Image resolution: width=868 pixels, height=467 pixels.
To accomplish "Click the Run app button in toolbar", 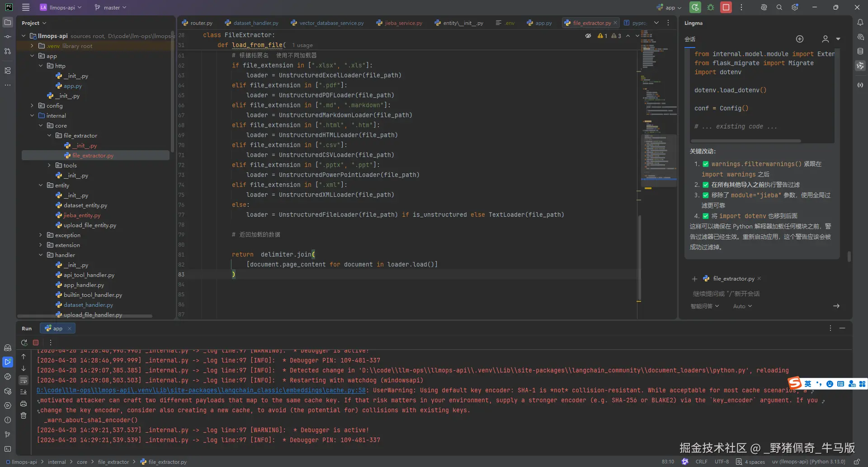I will pos(695,7).
